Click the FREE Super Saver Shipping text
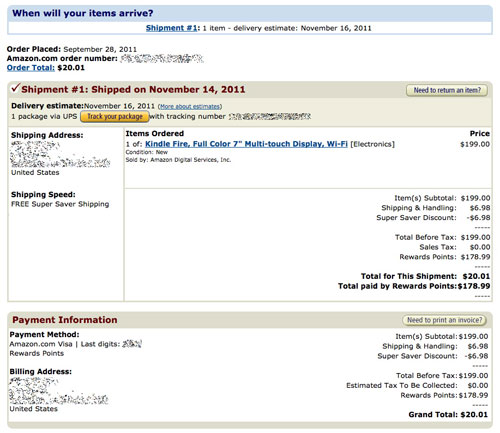This screenshot has width=500, height=433. (x=60, y=204)
